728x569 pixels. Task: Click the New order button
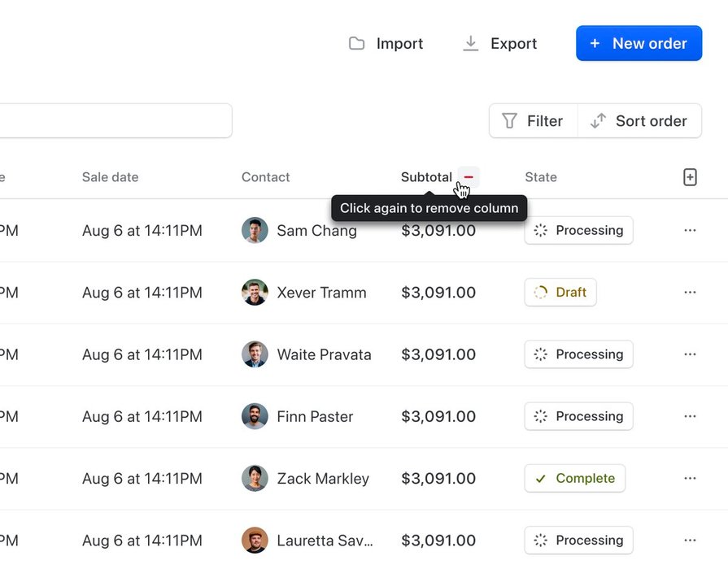click(639, 44)
